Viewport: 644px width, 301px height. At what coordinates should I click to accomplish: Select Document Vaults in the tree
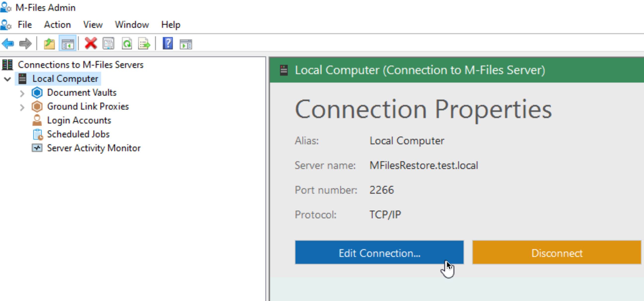pos(82,92)
